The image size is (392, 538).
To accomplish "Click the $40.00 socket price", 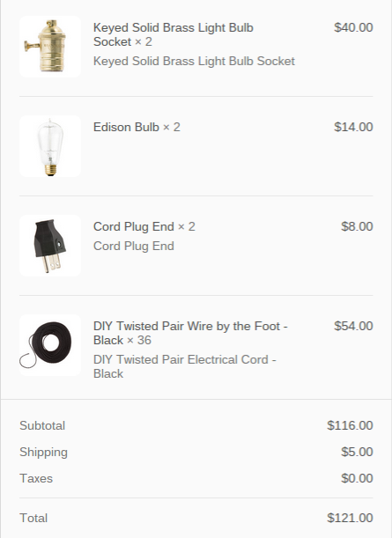I will coord(353,27).
